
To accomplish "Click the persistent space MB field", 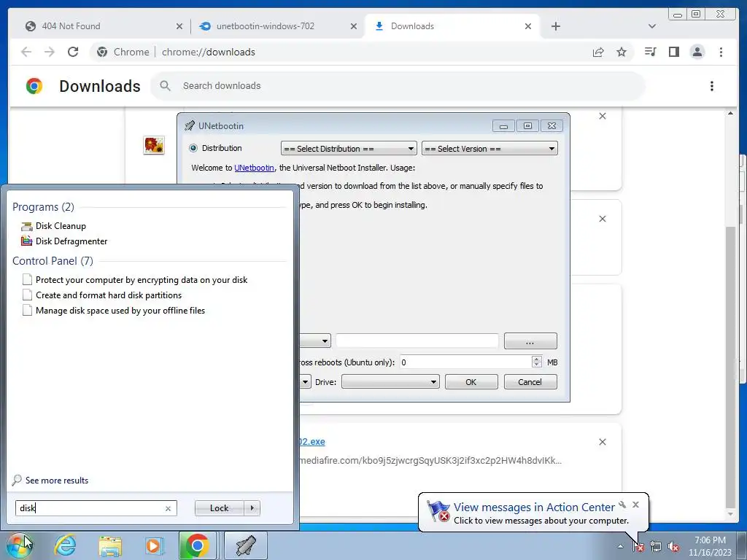I will click(x=465, y=362).
